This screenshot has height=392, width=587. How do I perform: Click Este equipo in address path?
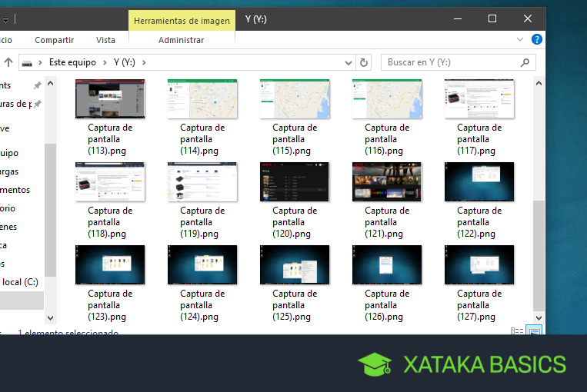click(72, 62)
